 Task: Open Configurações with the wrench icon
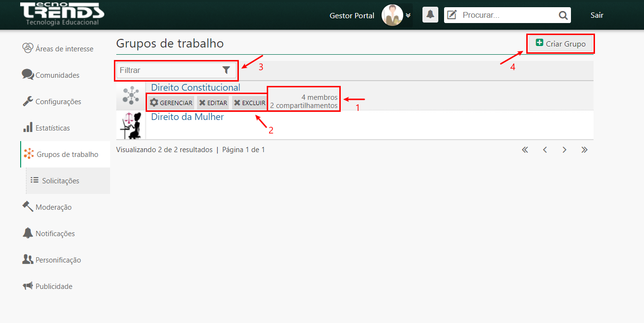(x=26, y=101)
